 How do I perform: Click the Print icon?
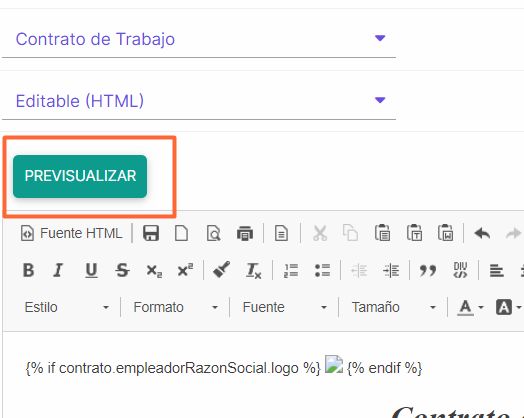245,233
